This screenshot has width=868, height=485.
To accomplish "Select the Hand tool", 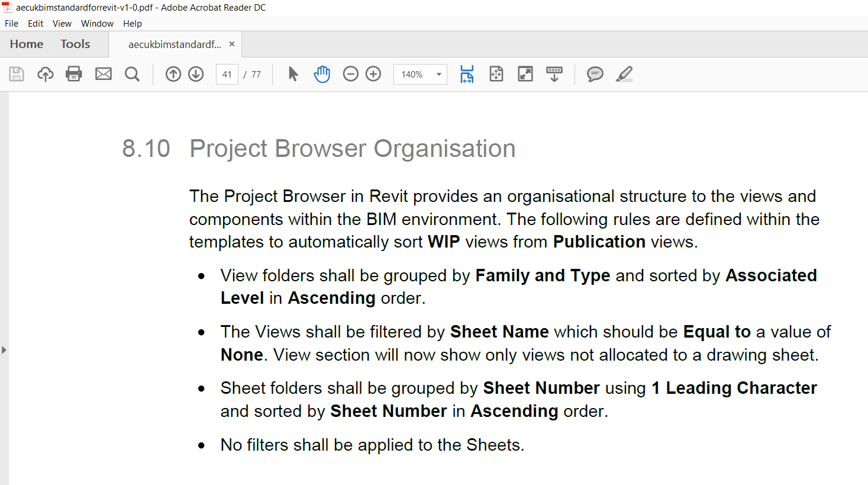I will 321,74.
